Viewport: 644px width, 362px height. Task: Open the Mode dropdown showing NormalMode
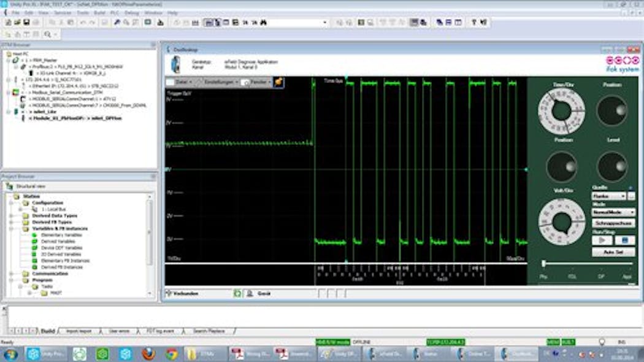pos(632,212)
